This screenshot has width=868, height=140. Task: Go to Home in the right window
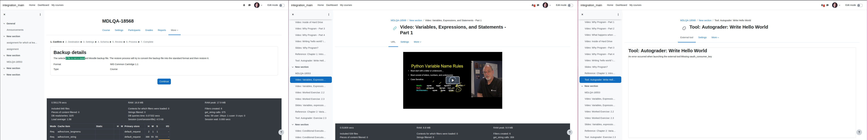(x=610, y=5)
